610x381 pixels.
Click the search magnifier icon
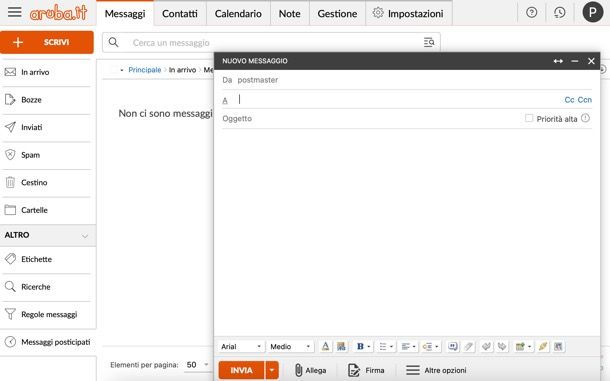pyautogui.click(x=113, y=42)
